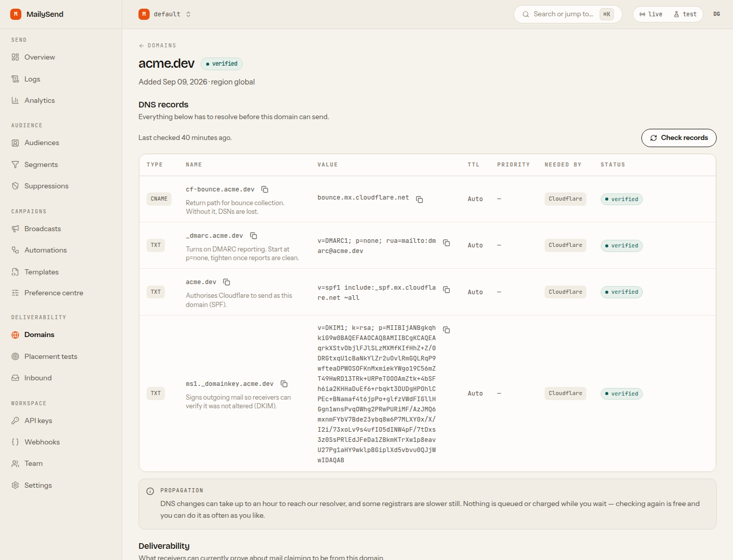Click the verified status of the DKIM record
Viewport: 733px width, 560px height.
[x=622, y=394]
